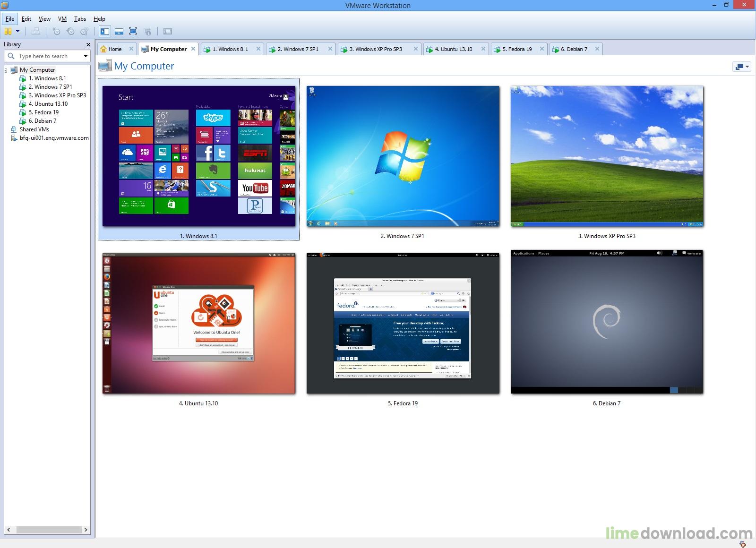Open the VM menu
Screen dimensions: 756x548
point(62,19)
